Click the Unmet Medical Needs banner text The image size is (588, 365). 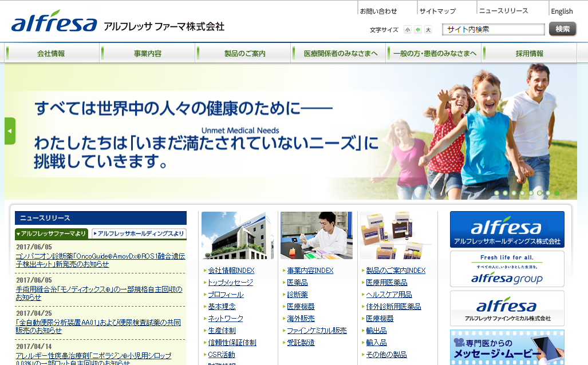240,130
